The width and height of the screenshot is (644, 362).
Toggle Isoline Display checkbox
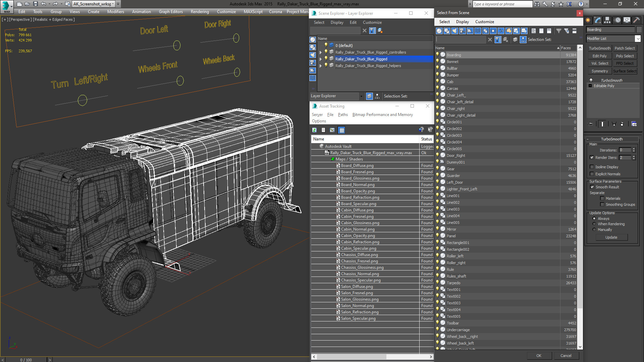(592, 167)
